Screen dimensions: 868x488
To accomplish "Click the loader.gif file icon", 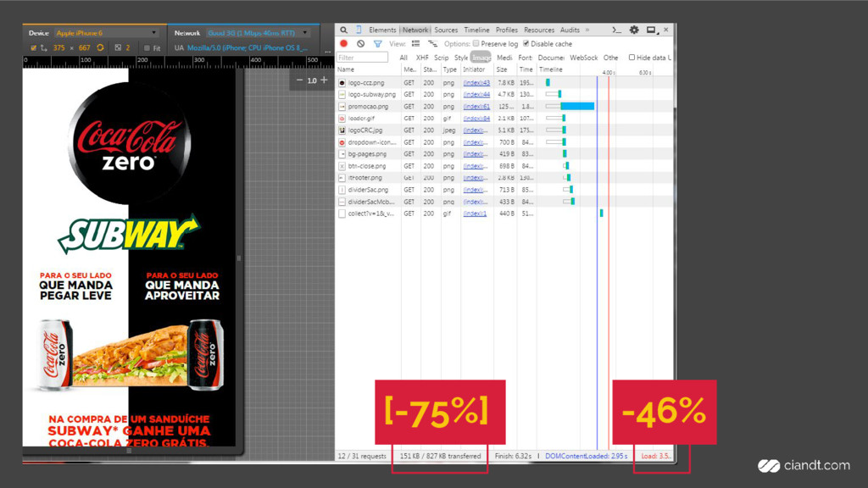I will (342, 119).
